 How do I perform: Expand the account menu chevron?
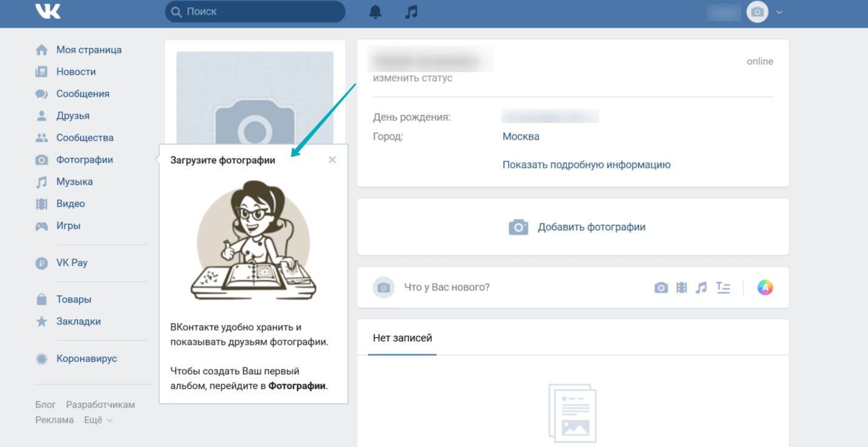click(x=779, y=12)
